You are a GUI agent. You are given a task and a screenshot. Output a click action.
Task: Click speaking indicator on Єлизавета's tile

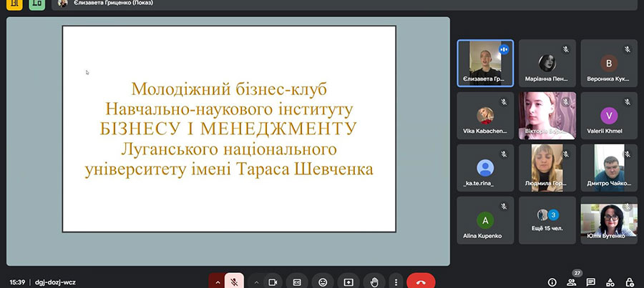click(504, 49)
